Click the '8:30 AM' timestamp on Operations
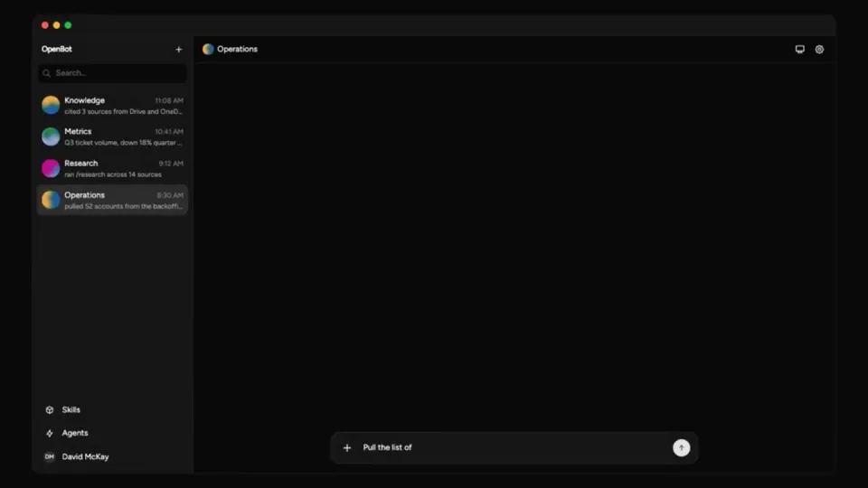 coord(170,195)
